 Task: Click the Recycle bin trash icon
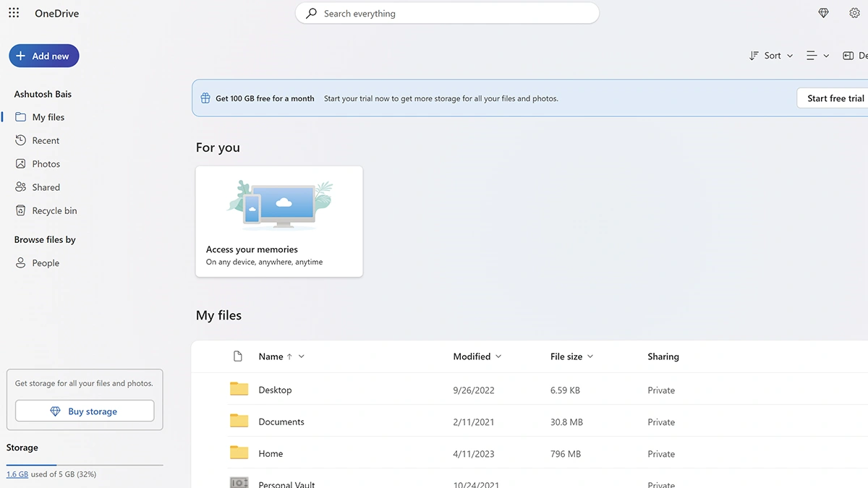(x=20, y=210)
